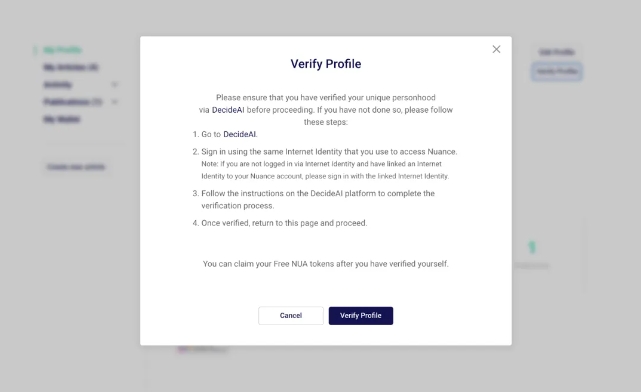Open the DecideAI link in intro paragraph

[228, 110]
